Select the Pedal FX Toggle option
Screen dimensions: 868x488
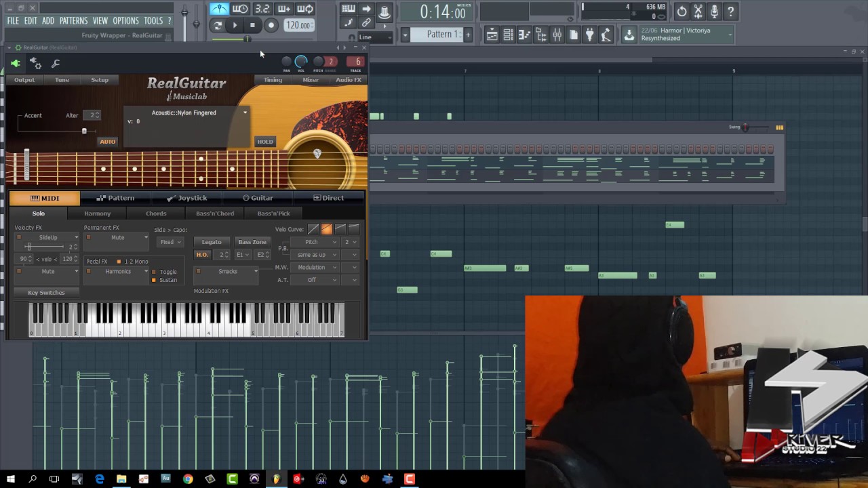tap(154, 272)
